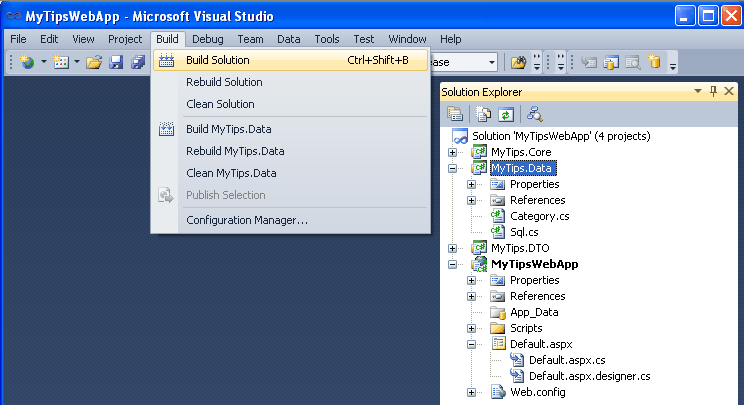The image size is (744, 405).
Task: Open Configuration Manager from the Build menu
Action: click(246, 220)
